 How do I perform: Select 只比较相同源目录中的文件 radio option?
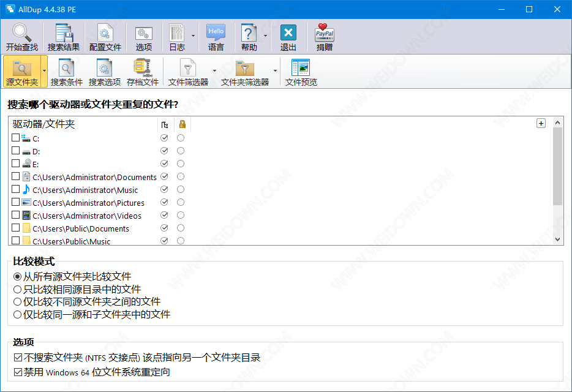pos(18,289)
